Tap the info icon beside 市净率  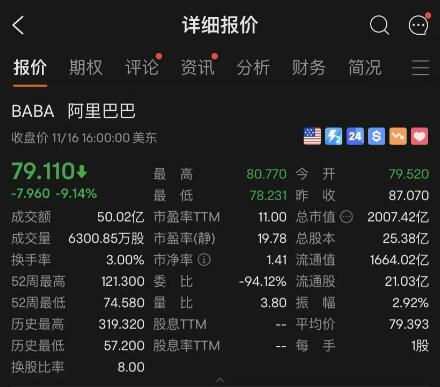point(204,260)
